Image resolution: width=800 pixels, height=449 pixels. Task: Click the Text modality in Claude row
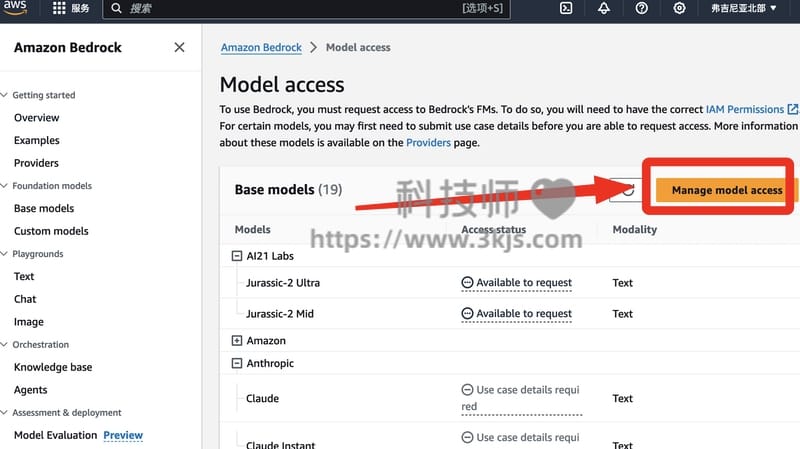coord(622,398)
